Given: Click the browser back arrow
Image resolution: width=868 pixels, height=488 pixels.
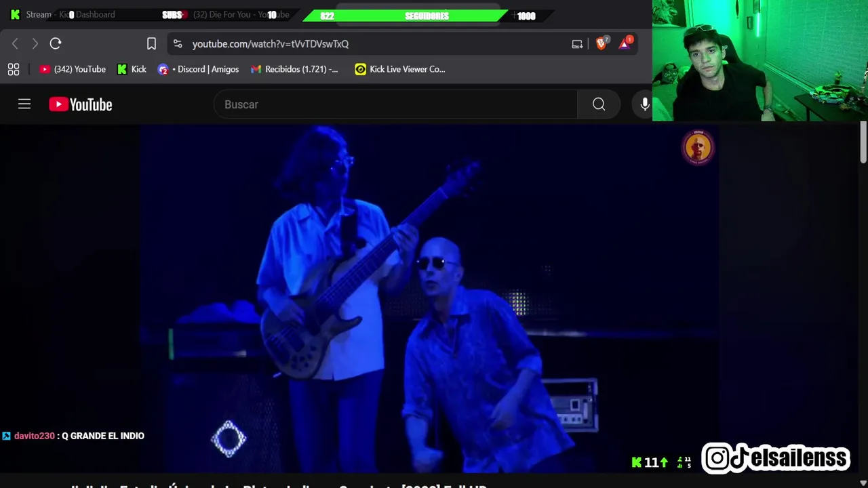Looking at the screenshot, I should tap(15, 43).
